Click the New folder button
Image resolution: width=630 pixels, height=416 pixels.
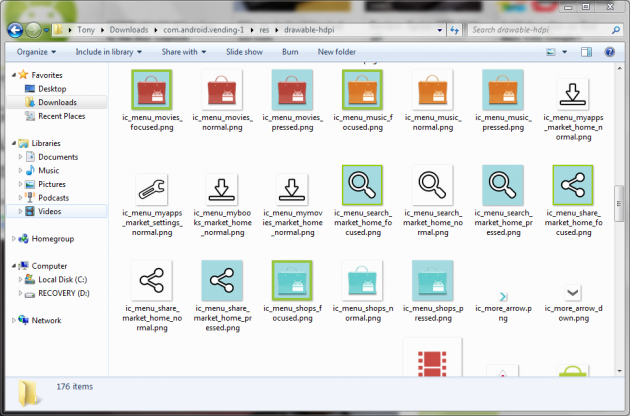337,51
